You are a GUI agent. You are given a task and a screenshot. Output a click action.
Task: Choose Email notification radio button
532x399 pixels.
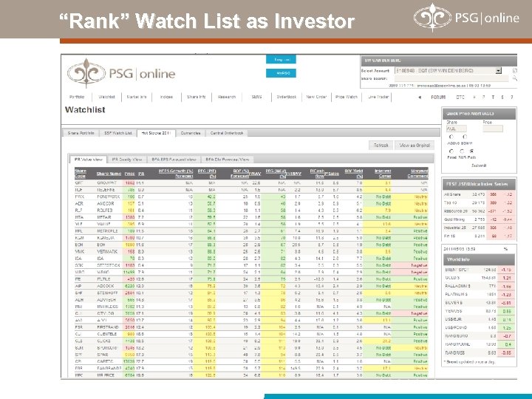[x=451, y=151]
